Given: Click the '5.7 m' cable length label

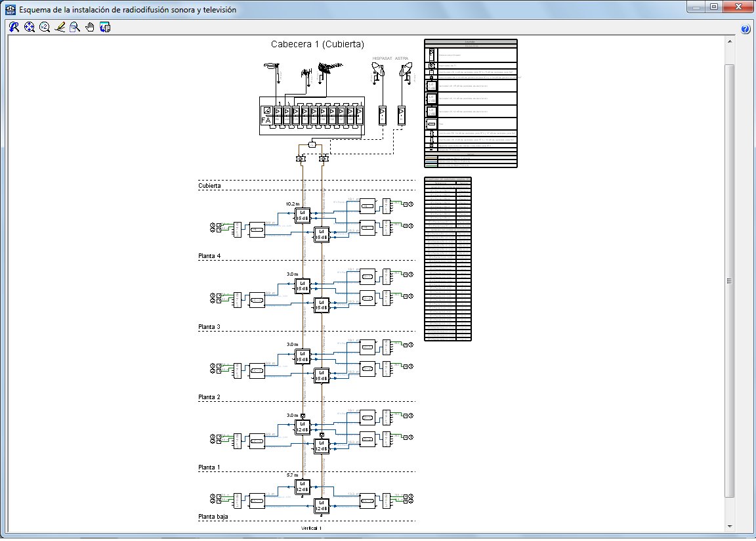Looking at the screenshot, I should [293, 475].
